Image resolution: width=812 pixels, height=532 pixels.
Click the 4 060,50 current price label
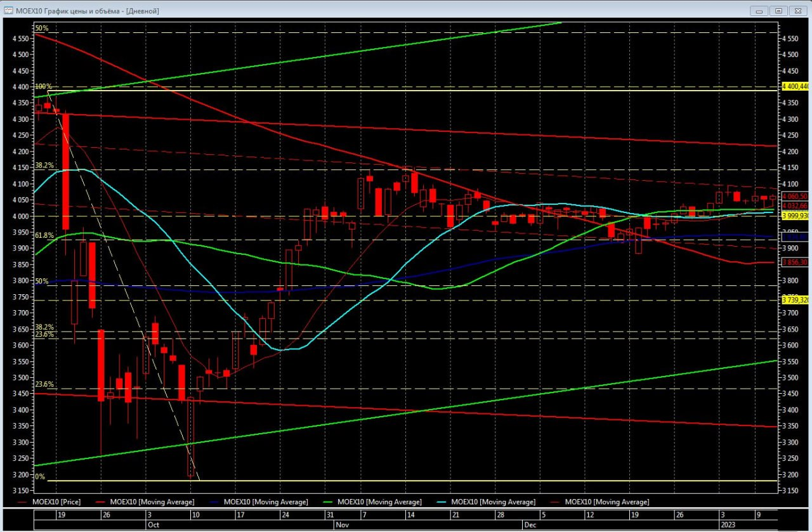[795, 196]
